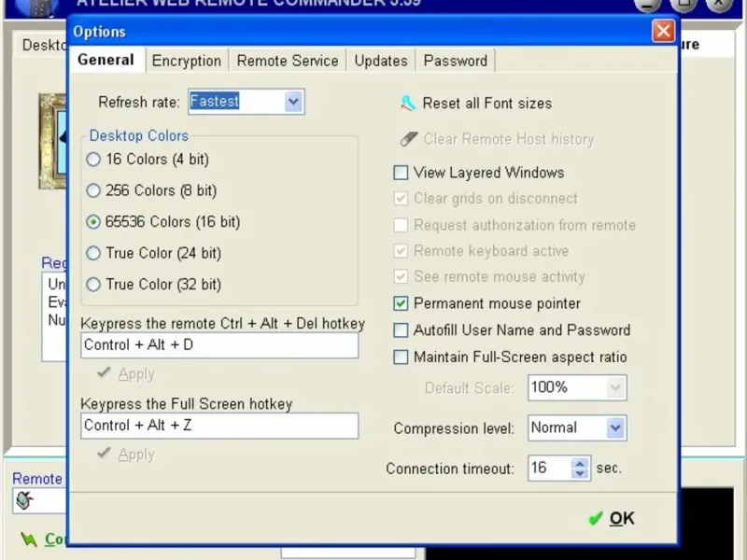The height and width of the screenshot is (560, 747).
Task: Increase Connection timeout with up arrow
Action: [580, 463]
